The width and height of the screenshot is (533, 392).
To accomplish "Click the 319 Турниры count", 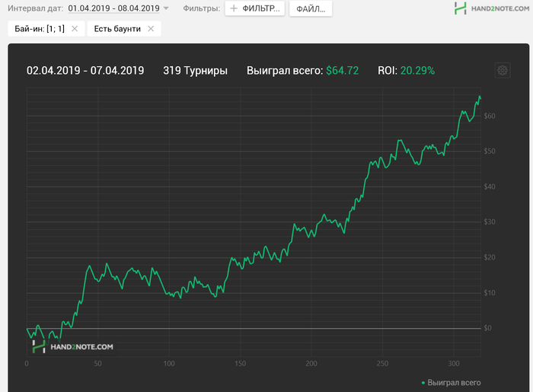I will [195, 70].
